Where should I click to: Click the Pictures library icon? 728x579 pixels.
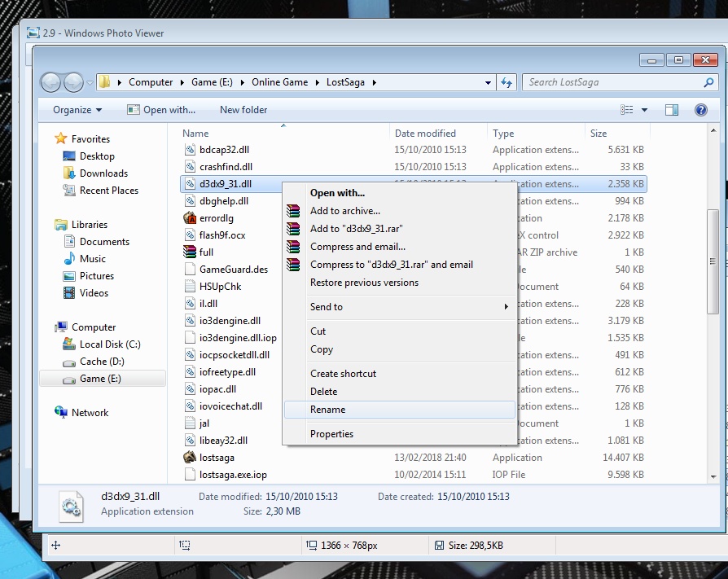[x=69, y=276]
